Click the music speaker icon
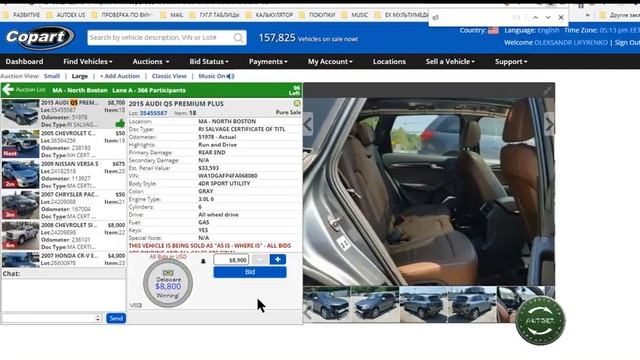Screen dimensions: 640x360 pos(231,76)
